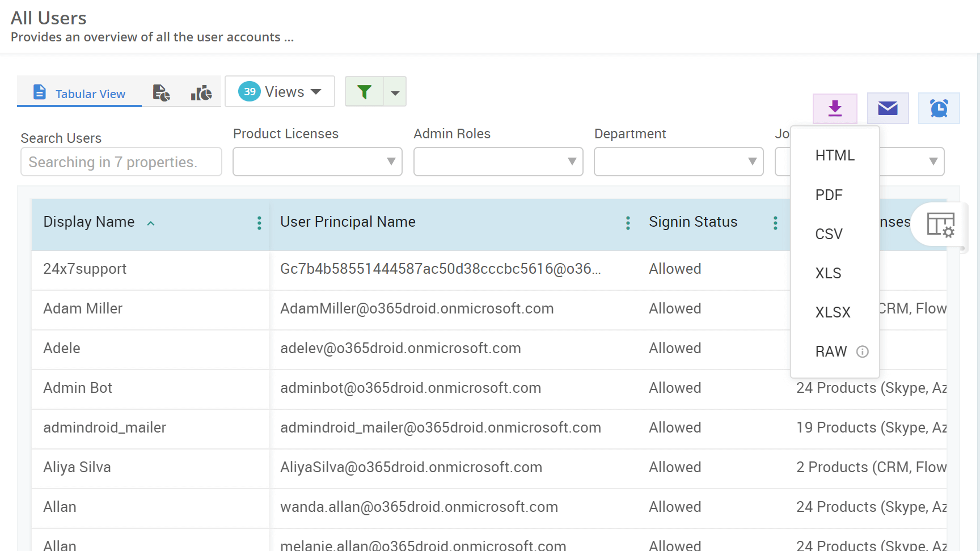The height and width of the screenshot is (551, 980).
Task: Toggle Display Name sort order arrow
Action: 151,223
